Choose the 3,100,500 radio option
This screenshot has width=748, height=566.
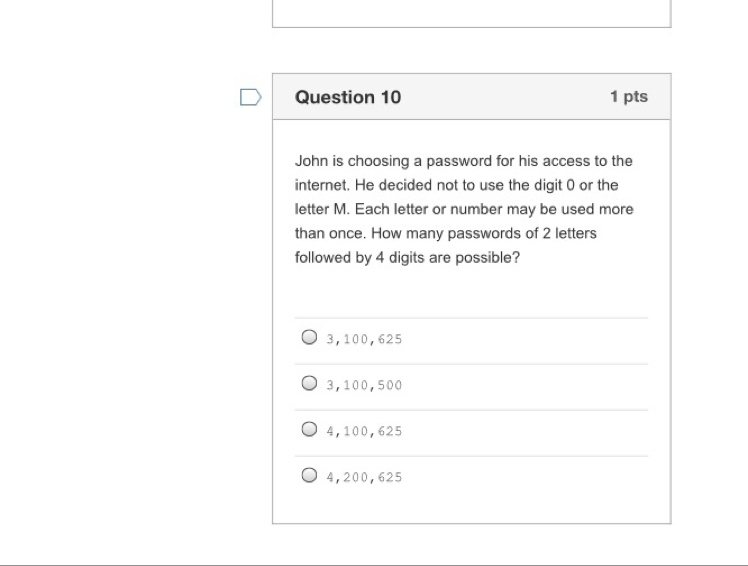pyautogui.click(x=309, y=384)
